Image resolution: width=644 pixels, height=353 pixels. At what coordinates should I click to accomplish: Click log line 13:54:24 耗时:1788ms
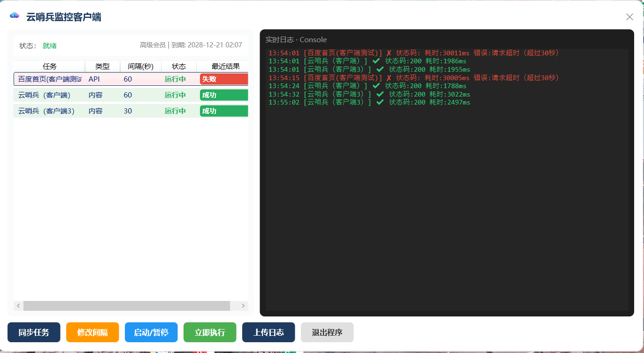(368, 86)
